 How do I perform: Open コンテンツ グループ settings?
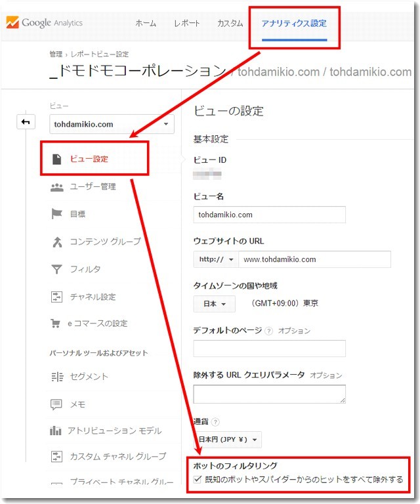click(106, 241)
